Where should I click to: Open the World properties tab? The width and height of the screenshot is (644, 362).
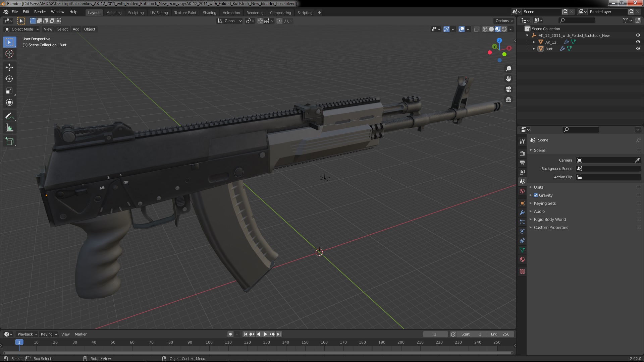click(x=522, y=191)
